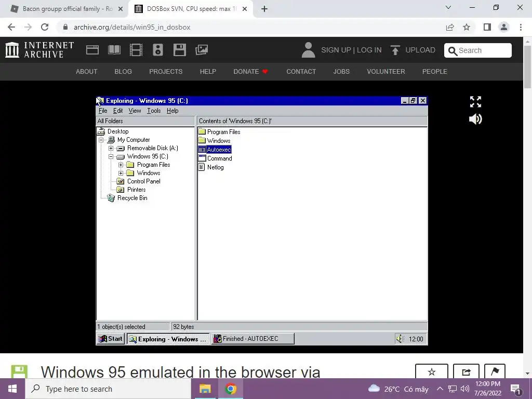The image size is (532, 399).
Task: Click LOG IN link
Action: 369,50
